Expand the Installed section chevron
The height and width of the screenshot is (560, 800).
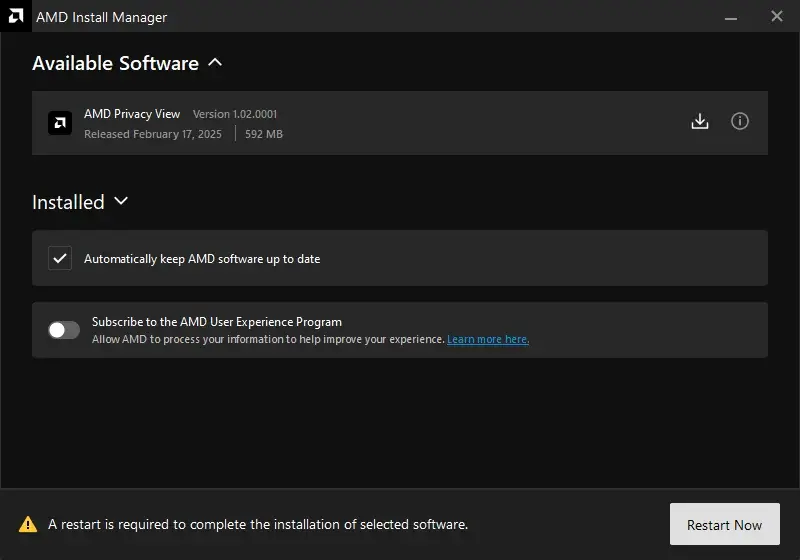[121, 201]
